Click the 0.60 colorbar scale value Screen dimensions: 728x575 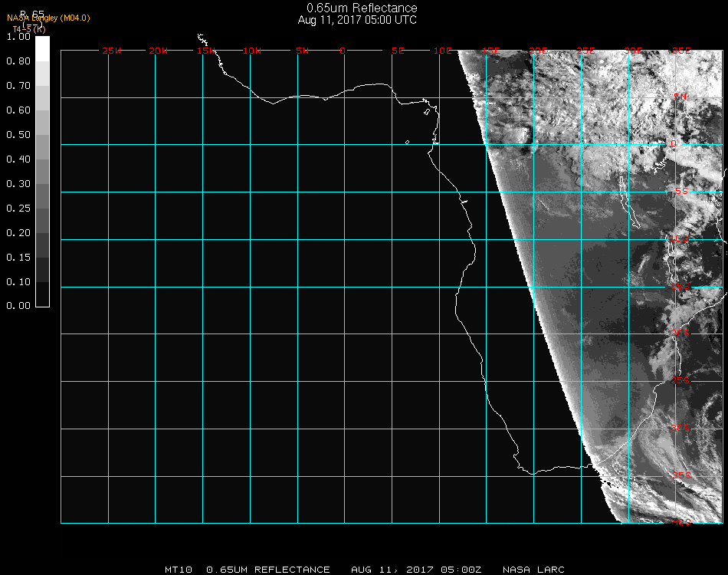[18, 110]
